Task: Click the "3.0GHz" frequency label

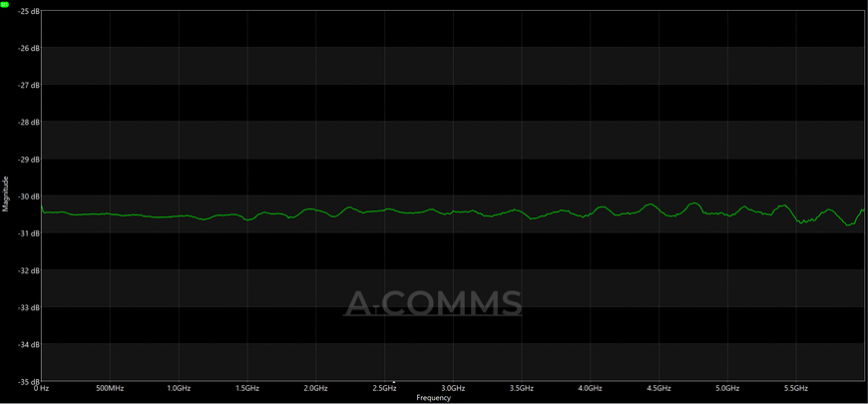Action: (x=453, y=388)
